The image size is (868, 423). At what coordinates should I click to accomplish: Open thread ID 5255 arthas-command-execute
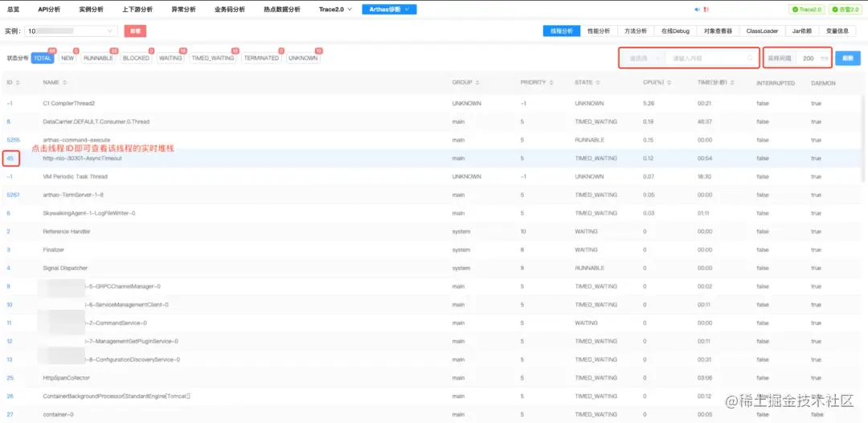14,140
